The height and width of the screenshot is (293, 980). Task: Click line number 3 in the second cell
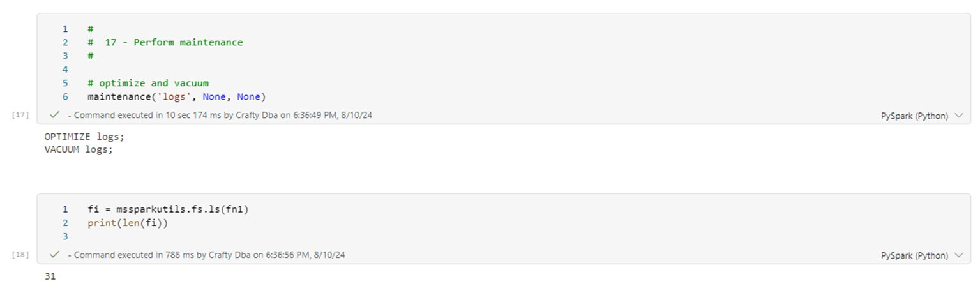coord(65,236)
